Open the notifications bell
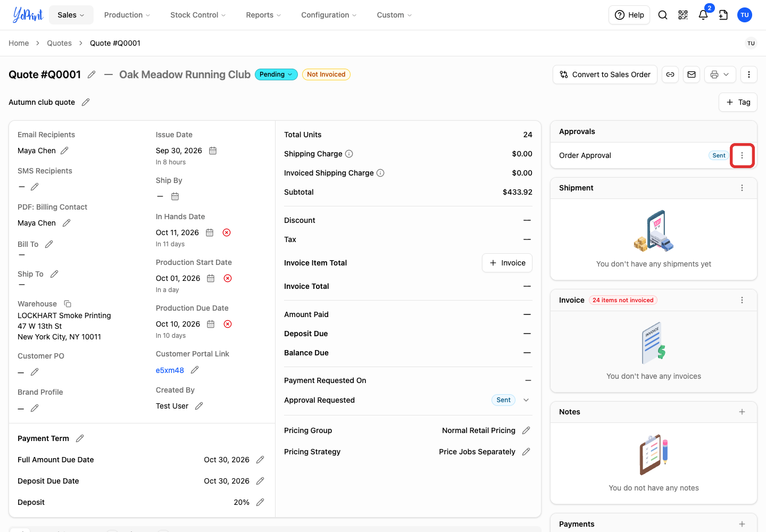Viewport: 766px width, 532px height. [x=703, y=15]
